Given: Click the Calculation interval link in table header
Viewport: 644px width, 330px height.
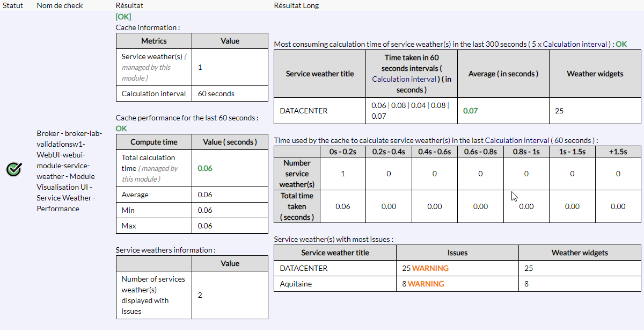Looking at the screenshot, I should [x=398, y=79].
